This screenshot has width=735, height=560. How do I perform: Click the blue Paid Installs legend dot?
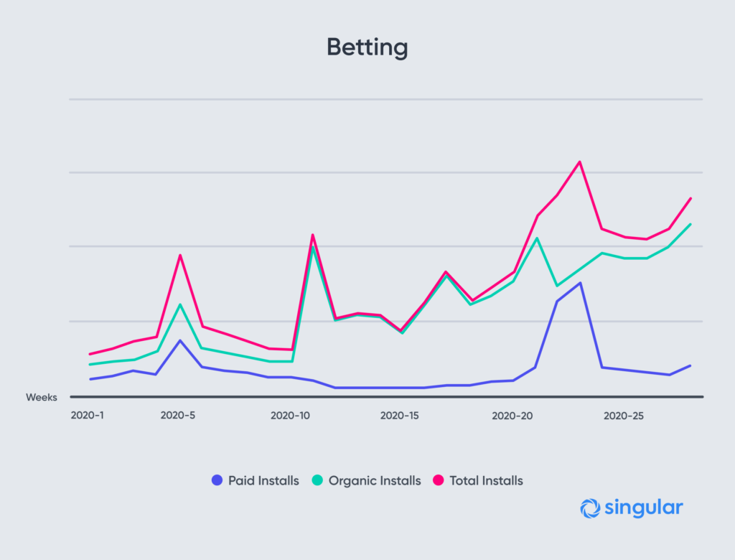coord(217,480)
